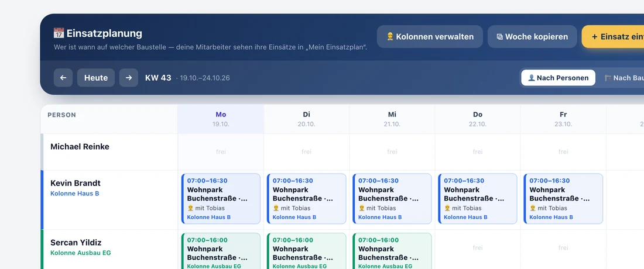This screenshot has height=269, width=644.
Task: Select the Fr 23.10. column header
Action: point(563,119)
